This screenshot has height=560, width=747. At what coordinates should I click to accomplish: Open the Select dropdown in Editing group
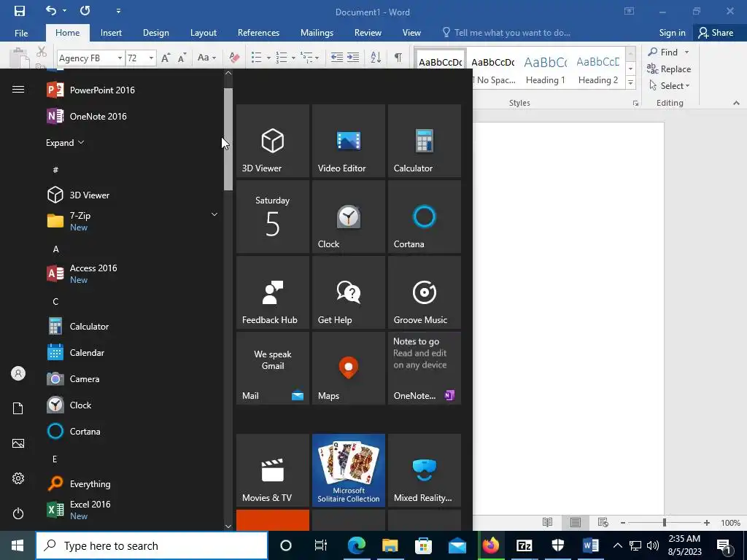670,86
